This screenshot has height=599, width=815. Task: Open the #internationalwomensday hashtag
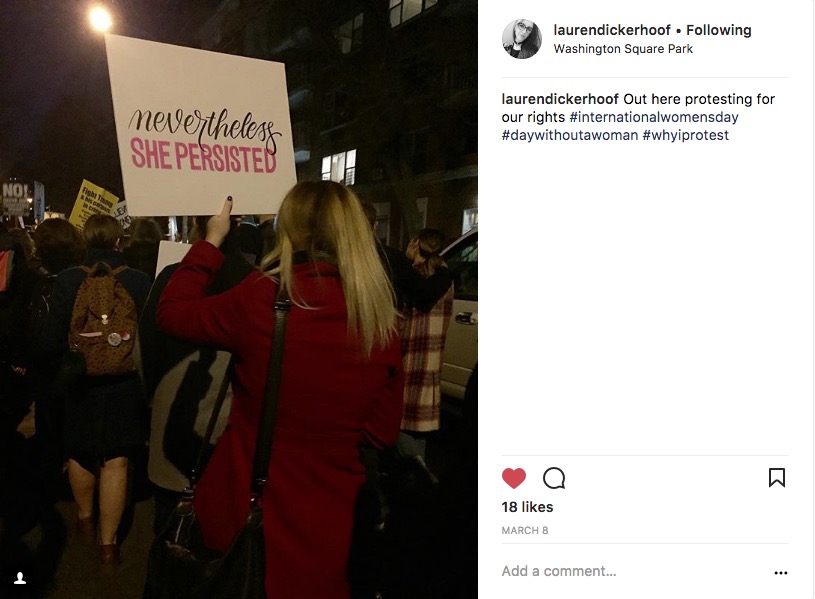[654, 117]
